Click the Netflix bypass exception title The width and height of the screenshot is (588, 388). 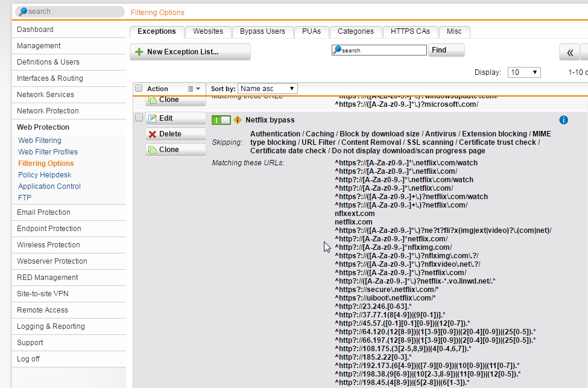270,120
